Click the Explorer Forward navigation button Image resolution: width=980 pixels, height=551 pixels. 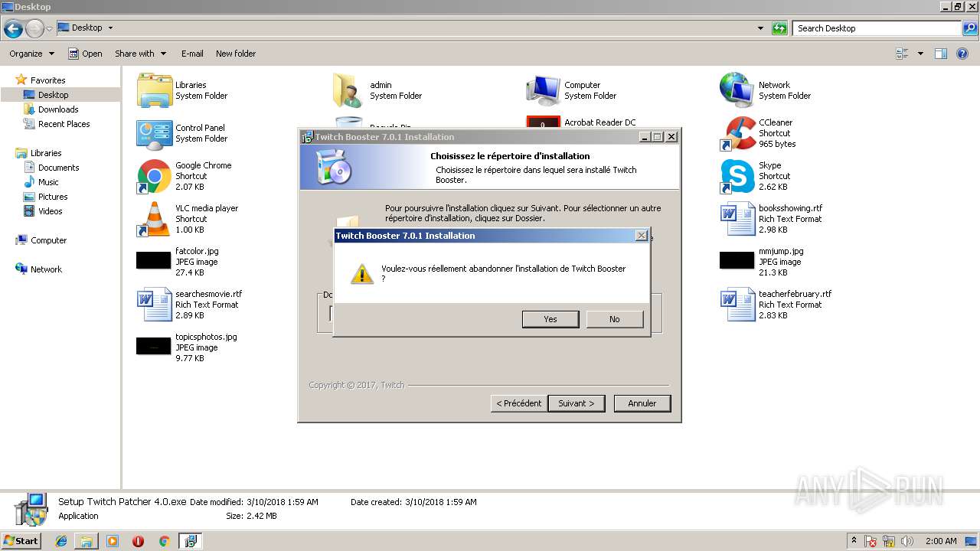pos(34,29)
